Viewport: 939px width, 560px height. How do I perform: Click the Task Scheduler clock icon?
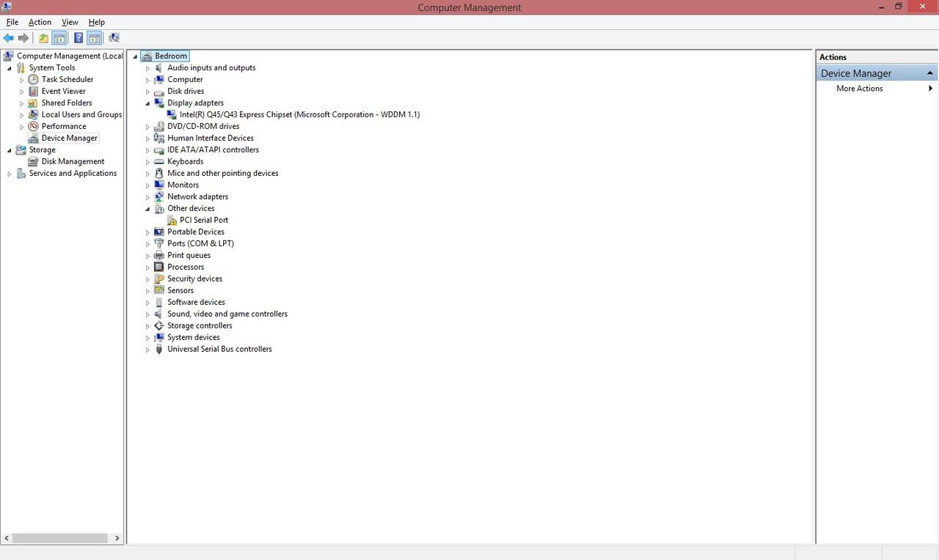(x=33, y=79)
